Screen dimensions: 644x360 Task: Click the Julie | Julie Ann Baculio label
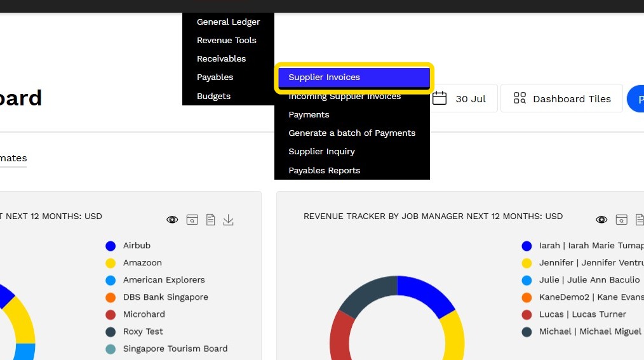[x=589, y=280]
